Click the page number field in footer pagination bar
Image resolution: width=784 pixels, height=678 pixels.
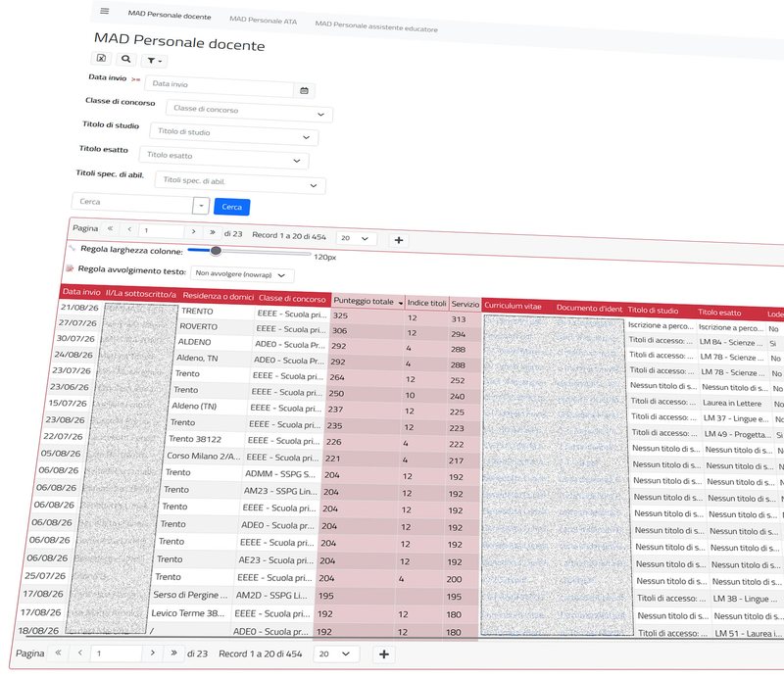116,653
